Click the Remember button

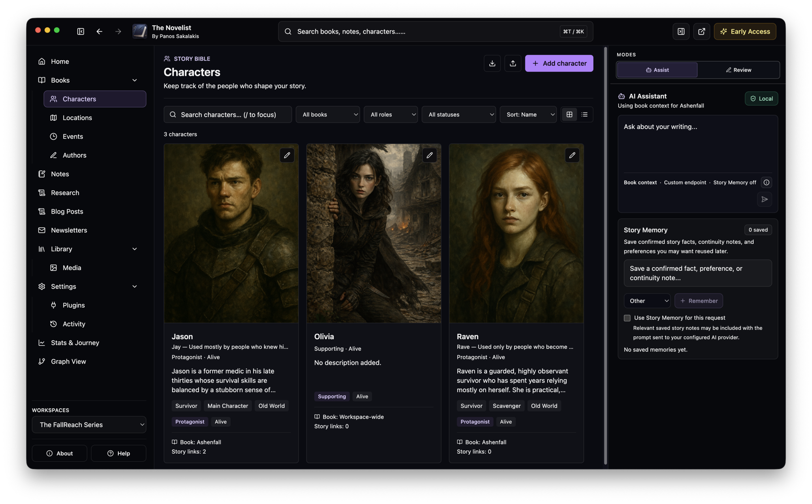(699, 301)
